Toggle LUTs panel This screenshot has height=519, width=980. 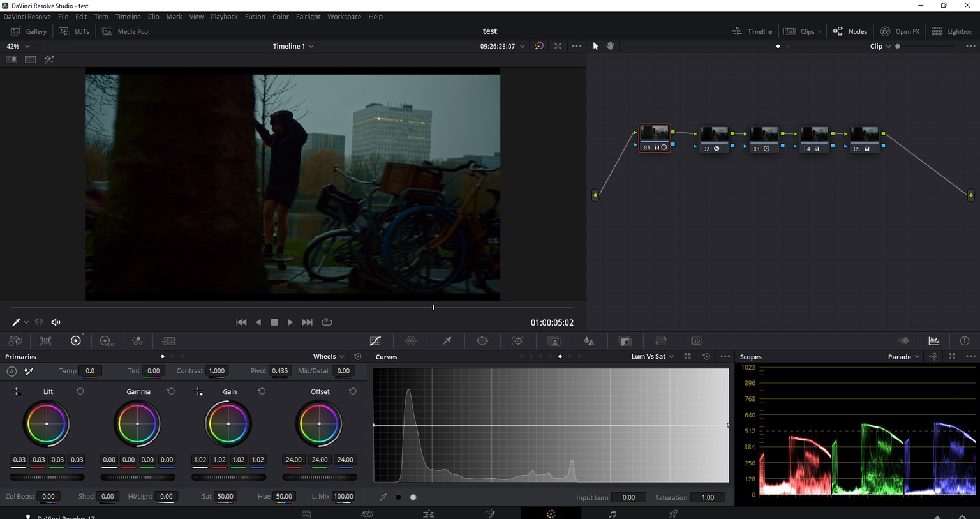pos(74,31)
